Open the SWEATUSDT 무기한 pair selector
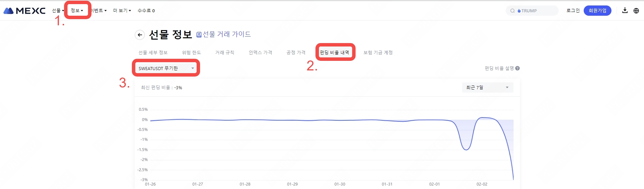The width and height of the screenshot is (644, 189). point(166,68)
